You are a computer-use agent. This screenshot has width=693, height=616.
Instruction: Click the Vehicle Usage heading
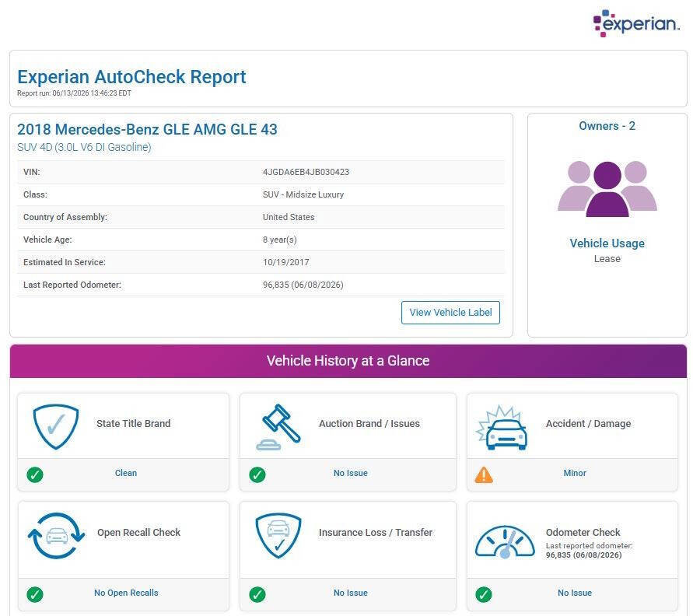tap(607, 243)
